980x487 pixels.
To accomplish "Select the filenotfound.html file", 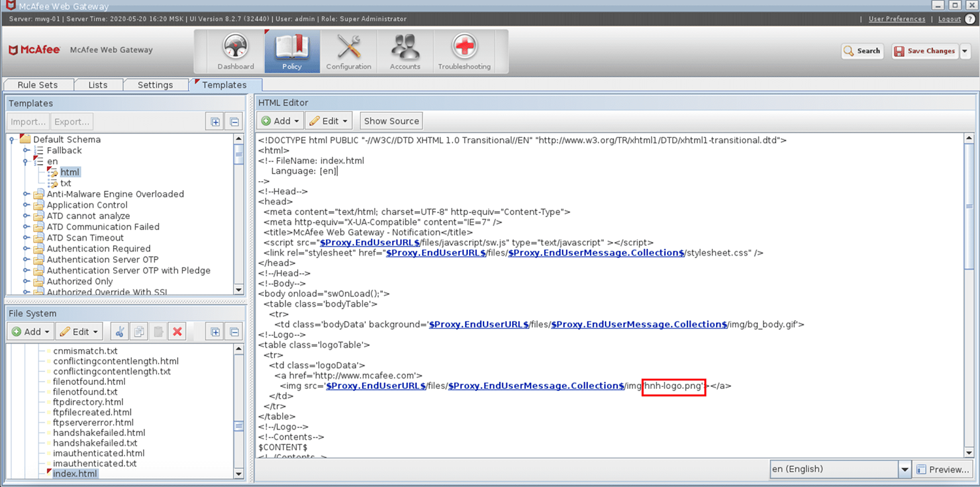I will [89, 382].
